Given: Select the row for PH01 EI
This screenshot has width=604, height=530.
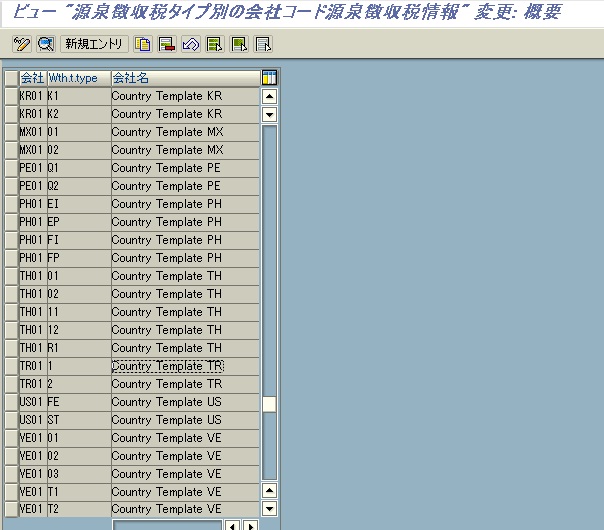Looking at the screenshot, I should [x=11, y=204].
